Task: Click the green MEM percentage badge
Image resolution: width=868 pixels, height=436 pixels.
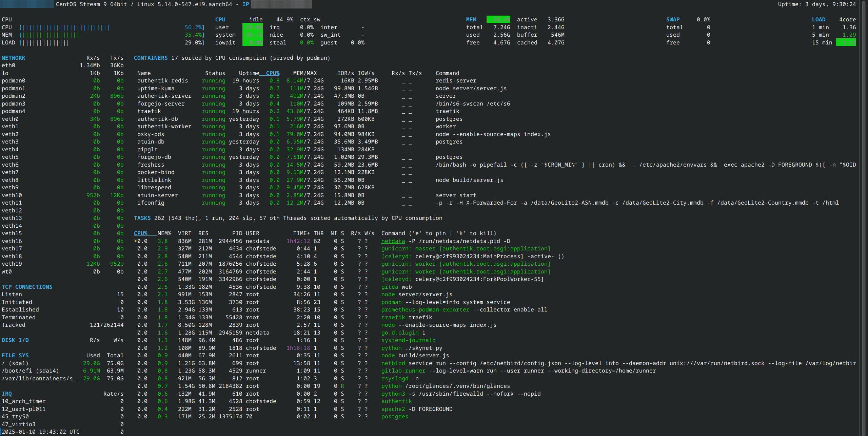Action: tap(498, 19)
